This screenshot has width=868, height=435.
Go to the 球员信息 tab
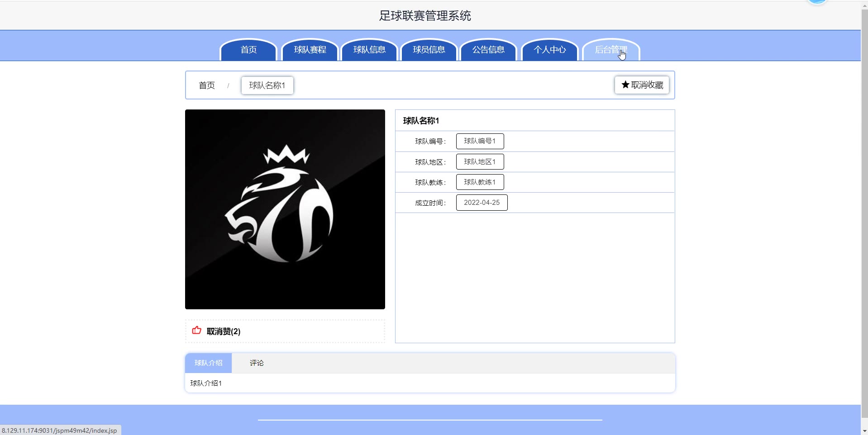pyautogui.click(x=429, y=50)
